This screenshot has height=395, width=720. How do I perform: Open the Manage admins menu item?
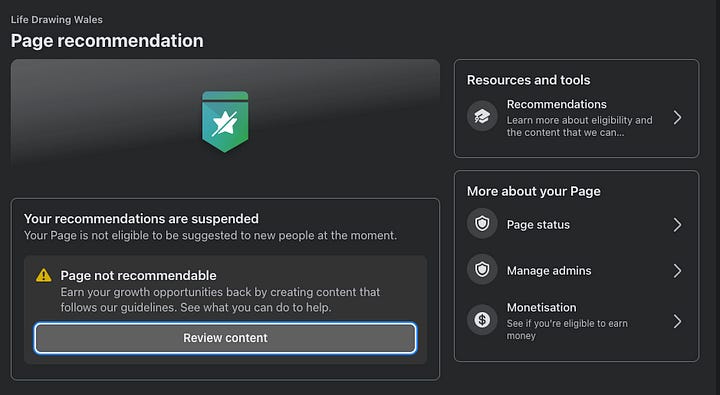coord(576,271)
